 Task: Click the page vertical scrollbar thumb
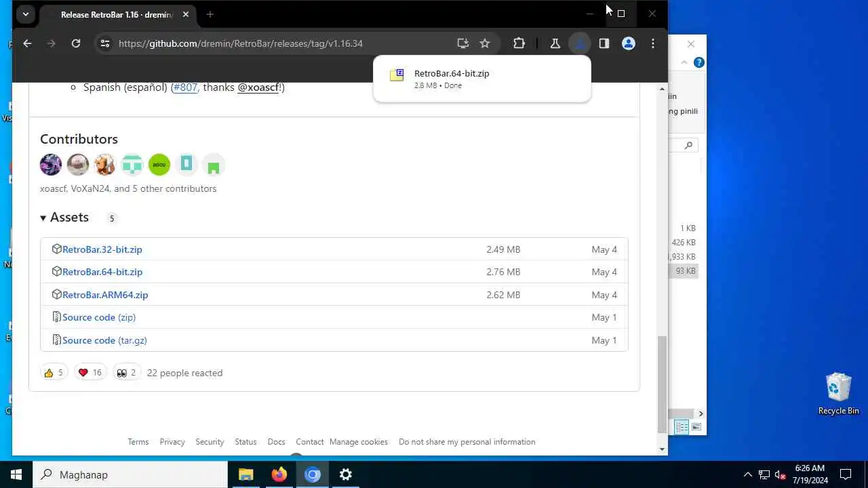point(662,384)
